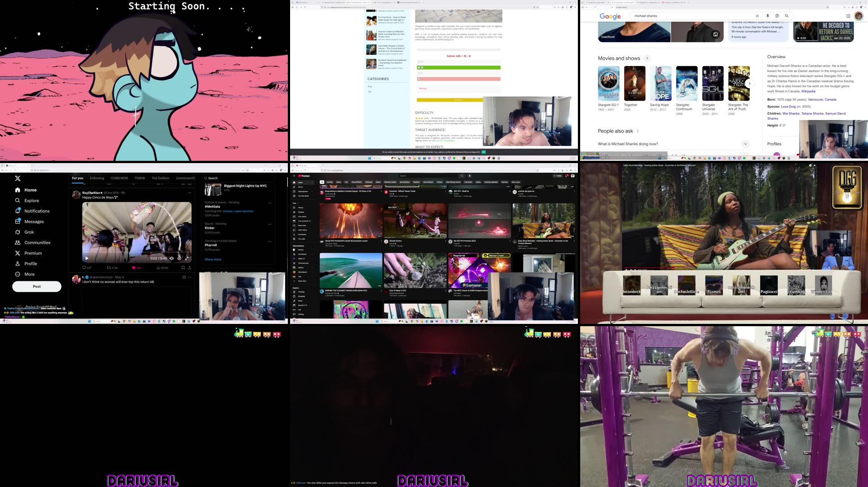Select the red quiz answer option

(x=459, y=79)
